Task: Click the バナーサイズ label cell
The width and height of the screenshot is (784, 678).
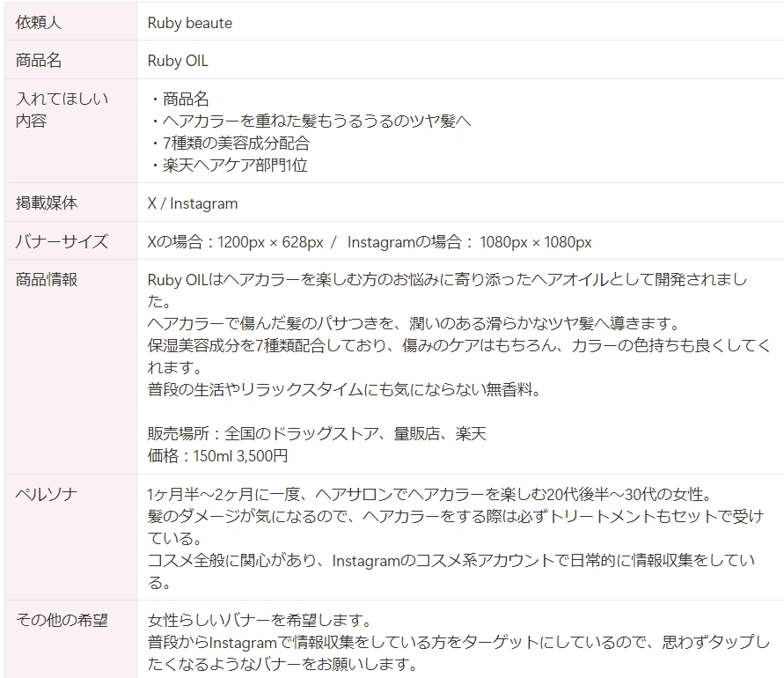Action: point(70,240)
